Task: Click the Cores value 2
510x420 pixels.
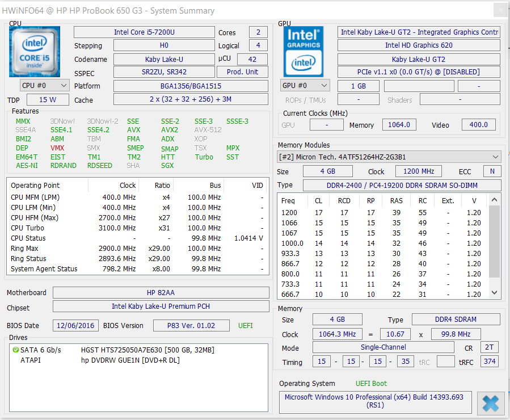Action: coord(258,32)
